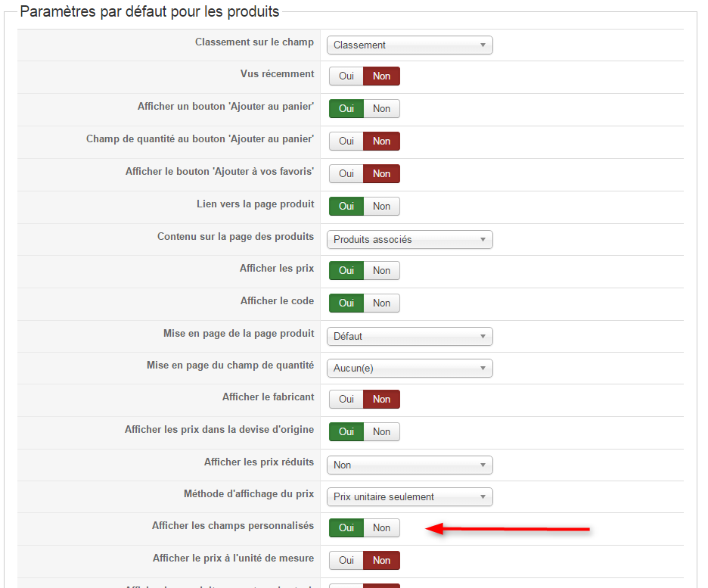Image resolution: width=708 pixels, height=588 pixels.
Task: Choose Oui for 'Ajouter à vos favoris' button
Action: point(346,174)
